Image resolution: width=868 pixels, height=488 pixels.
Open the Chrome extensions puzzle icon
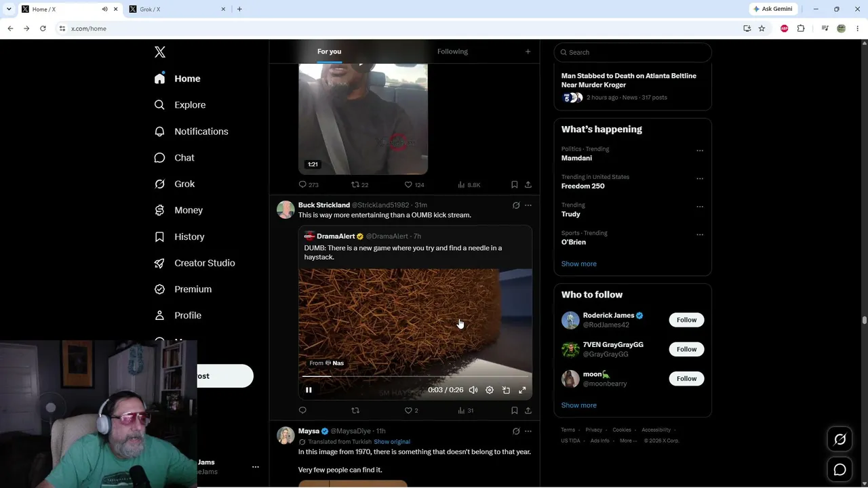[x=801, y=28]
